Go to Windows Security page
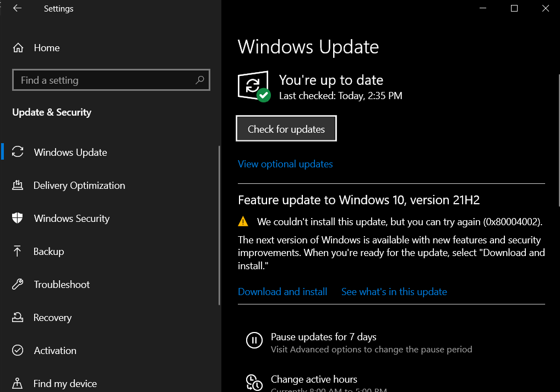Screen dimensions: 560x392 72,219
